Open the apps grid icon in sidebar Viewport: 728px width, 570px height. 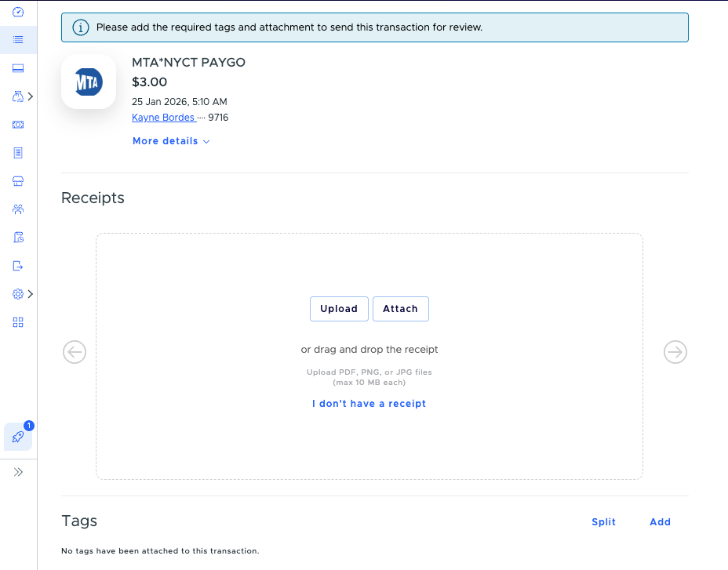[18, 322]
